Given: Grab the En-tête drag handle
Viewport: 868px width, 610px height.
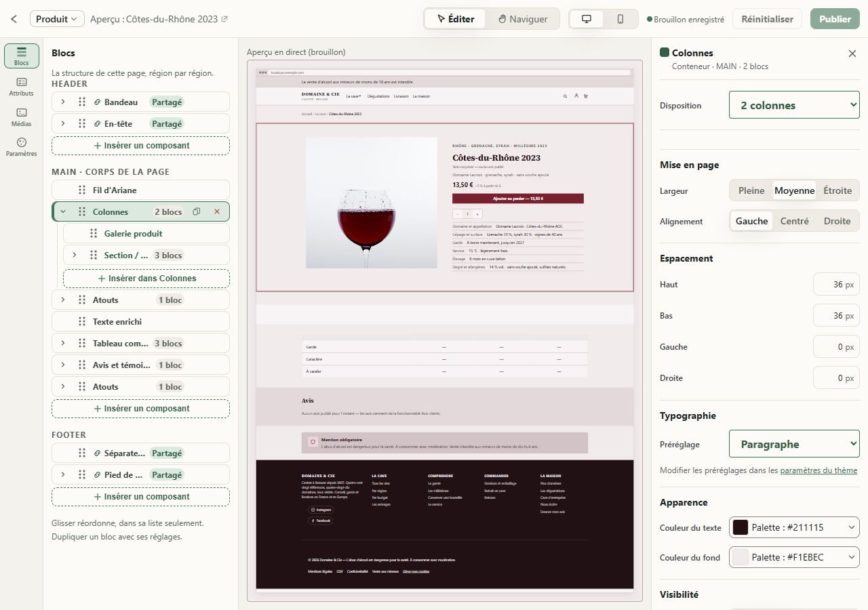Looking at the screenshot, I should pyautogui.click(x=81, y=123).
